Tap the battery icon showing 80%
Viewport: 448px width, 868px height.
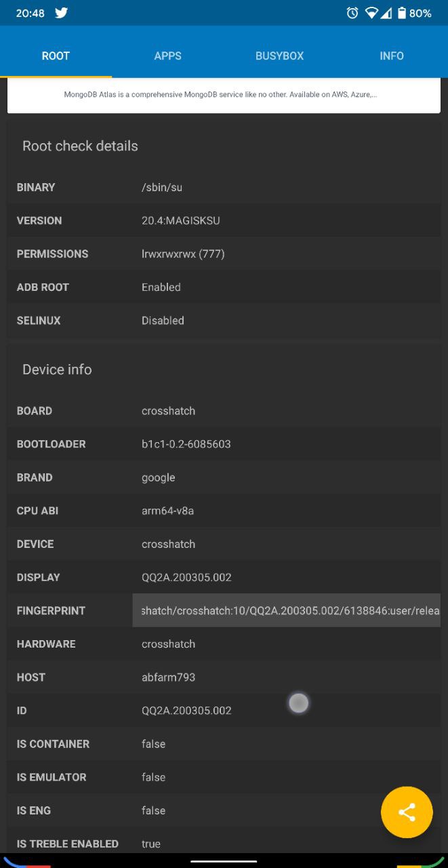[402, 13]
